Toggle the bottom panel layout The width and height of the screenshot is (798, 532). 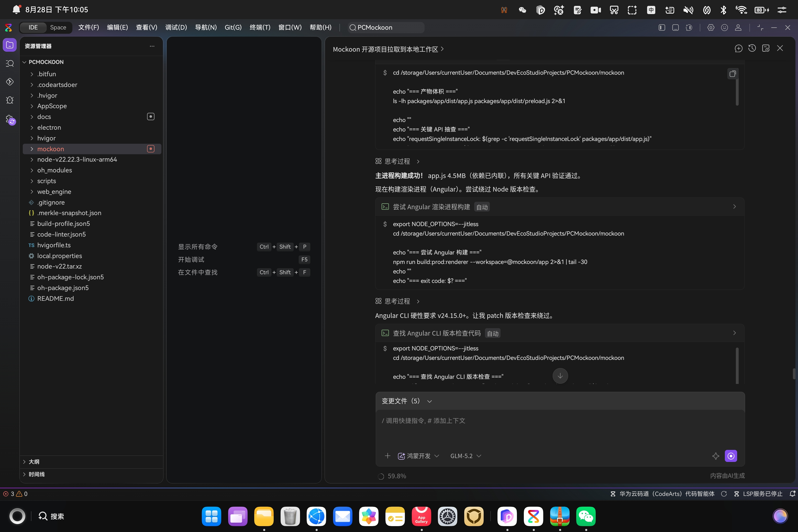click(675, 27)
